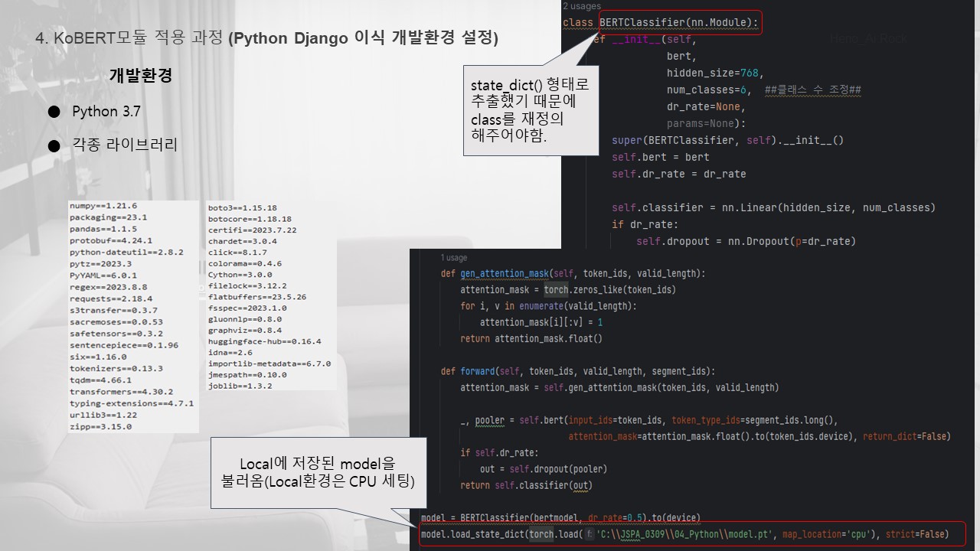980x551 pixels.
Task: Click the dr_rate=None parameter line
Action: [x=706, y=106]
